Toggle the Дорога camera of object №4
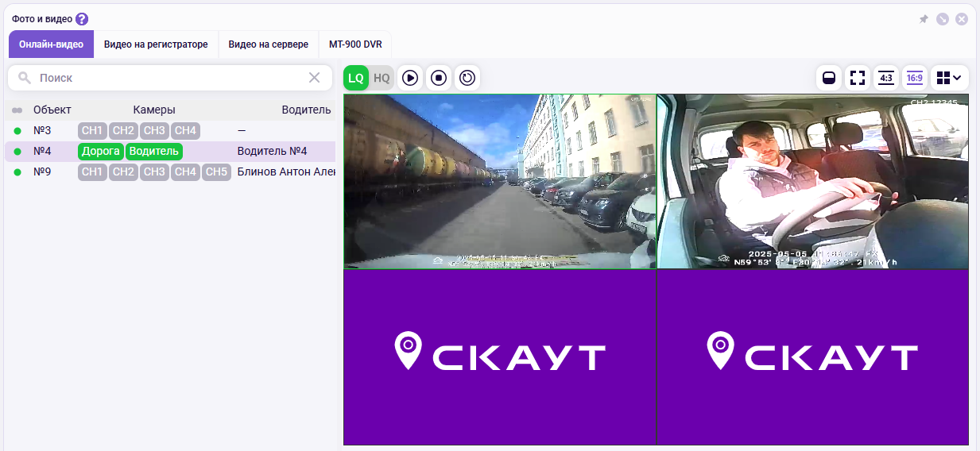The image size is (980, 451). pyautogui.click(x=101, y=151)
